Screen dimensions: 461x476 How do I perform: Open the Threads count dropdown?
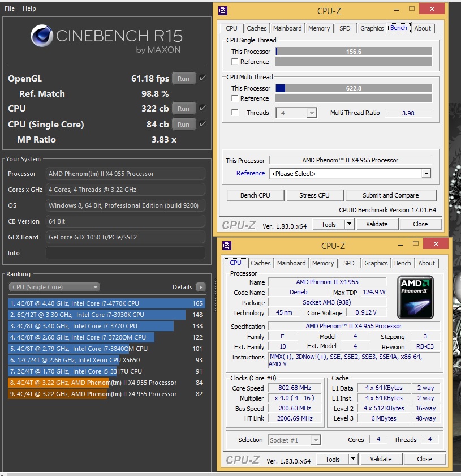click(x=296, y=113)
